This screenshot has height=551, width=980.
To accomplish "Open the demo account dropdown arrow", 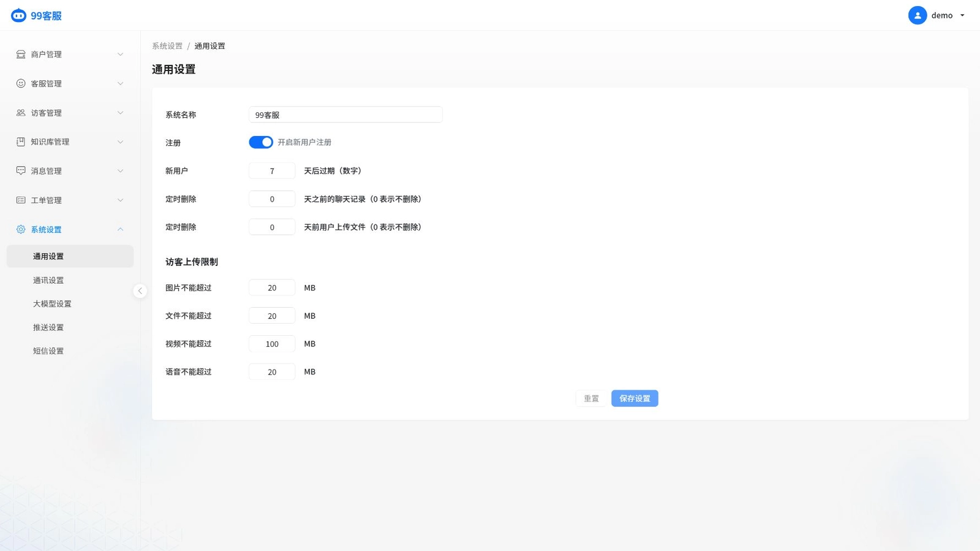I will tap(962, 15).
